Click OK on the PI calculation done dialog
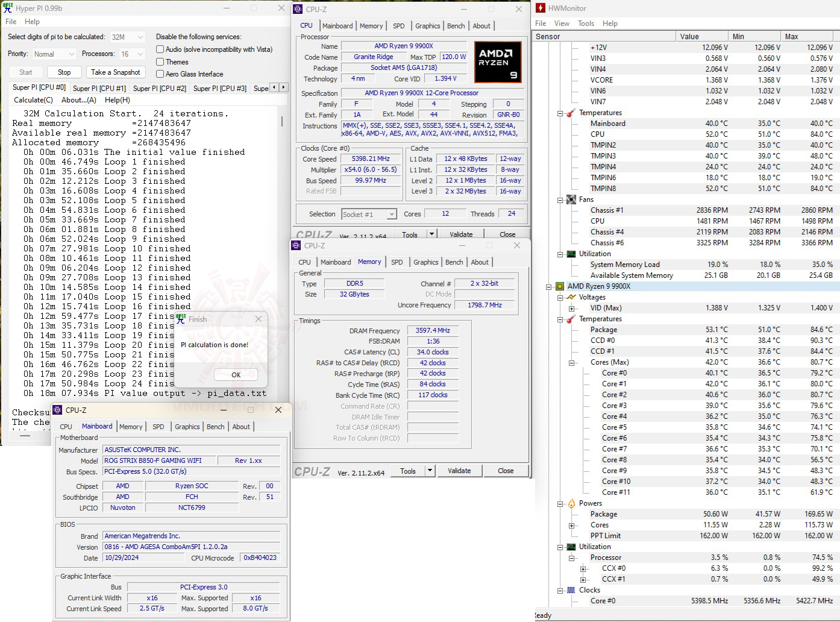This screenshot has width=840, height=622. click(235, 374)
